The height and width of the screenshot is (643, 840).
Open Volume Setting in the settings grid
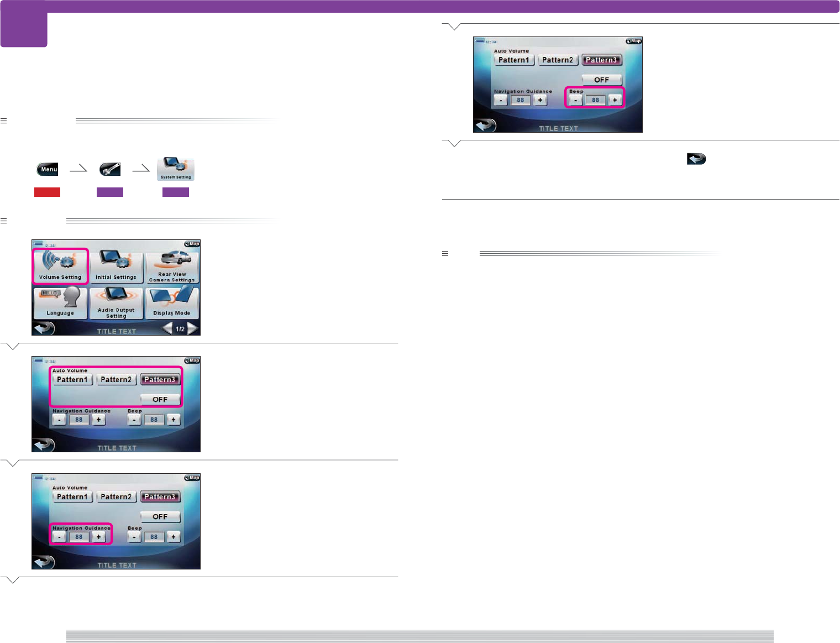pos(60,266)
